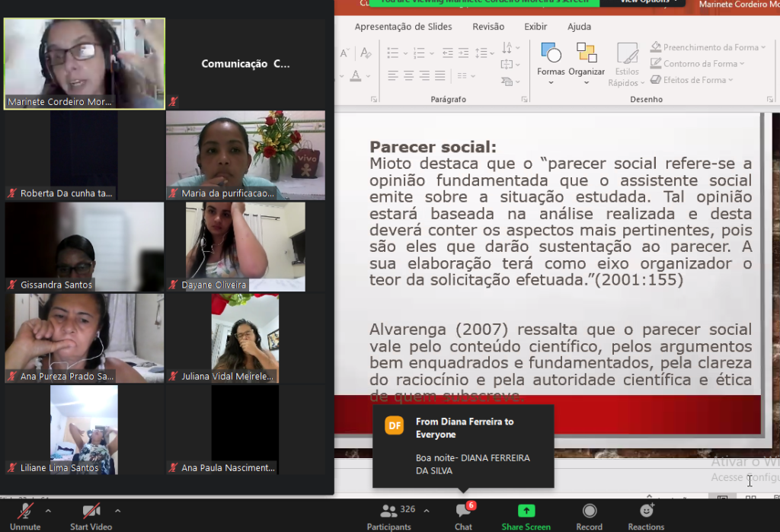Click the numbered list icon
The image size is (780, 532).
tap(420, 53)
